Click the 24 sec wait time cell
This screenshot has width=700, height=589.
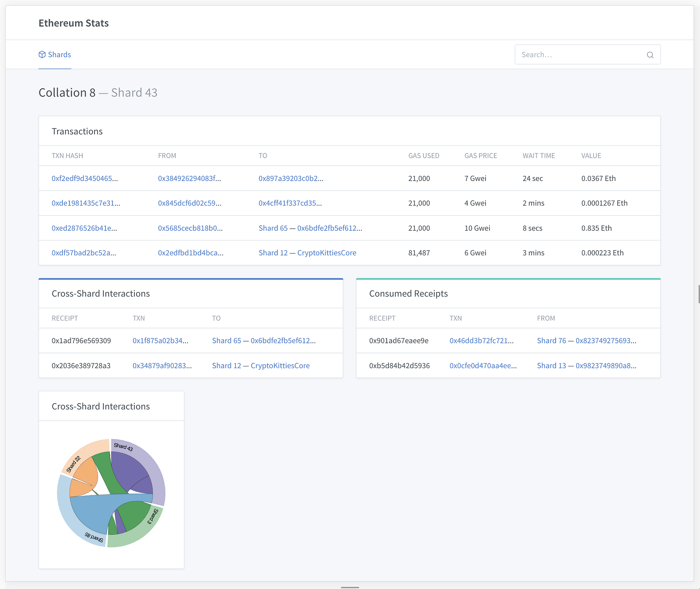[x=533, y=178]
